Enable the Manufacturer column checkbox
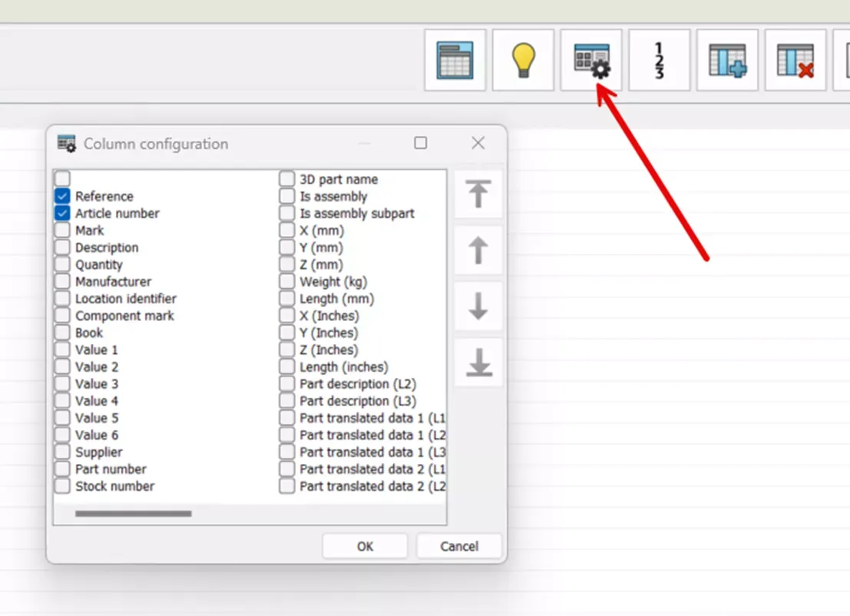 62,281
